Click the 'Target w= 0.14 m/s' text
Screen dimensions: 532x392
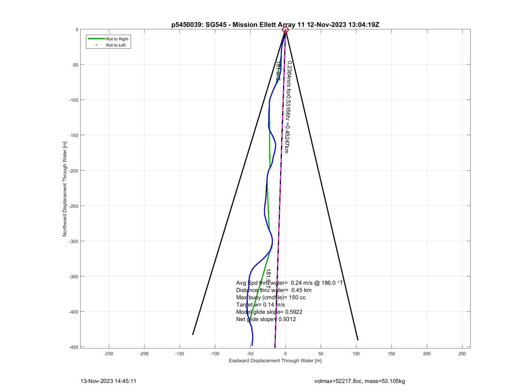(x=261, y=305)
